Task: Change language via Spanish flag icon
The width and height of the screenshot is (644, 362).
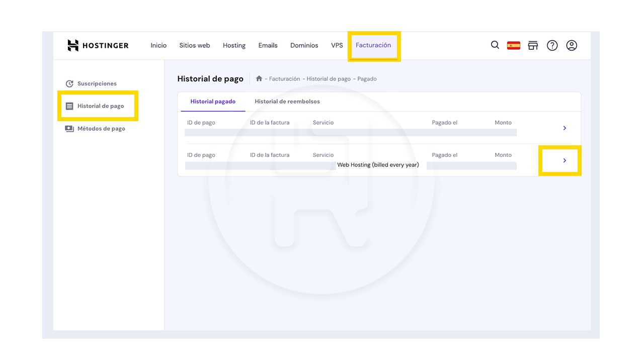Action: click(514, 45)
